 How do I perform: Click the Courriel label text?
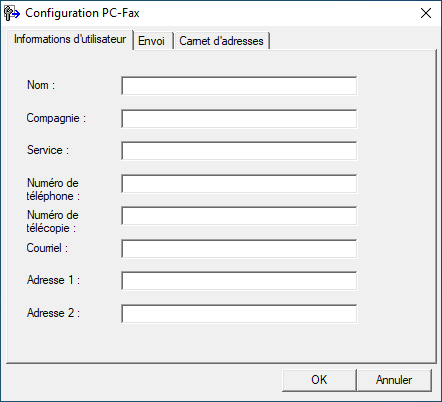(47, 248)
